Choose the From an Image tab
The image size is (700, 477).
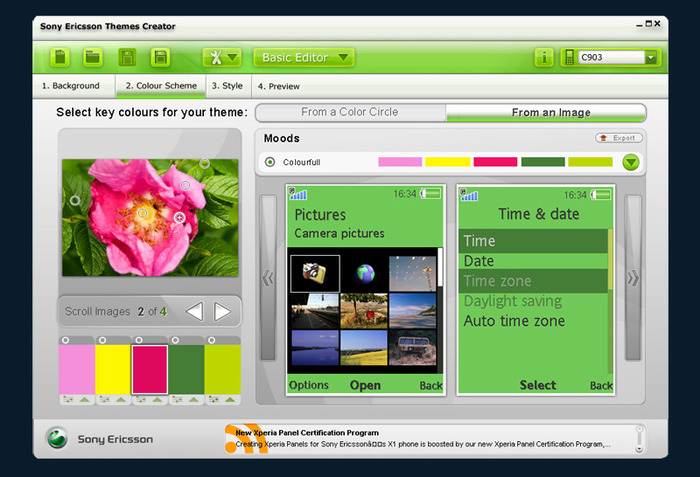pos(546,113)
